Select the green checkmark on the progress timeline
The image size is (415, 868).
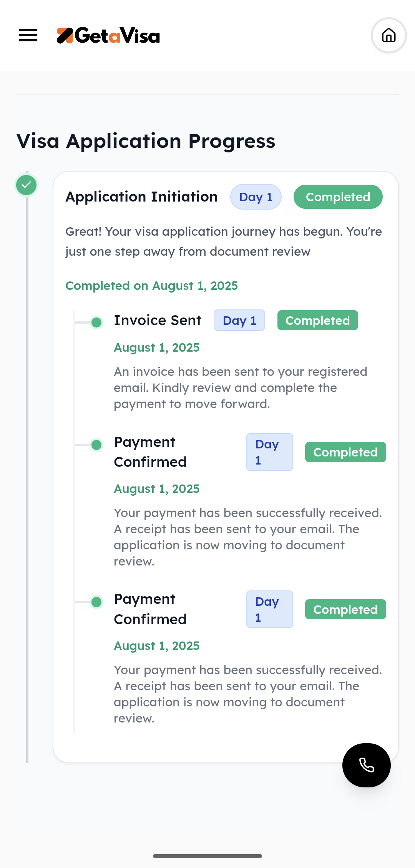coord(26,185)
